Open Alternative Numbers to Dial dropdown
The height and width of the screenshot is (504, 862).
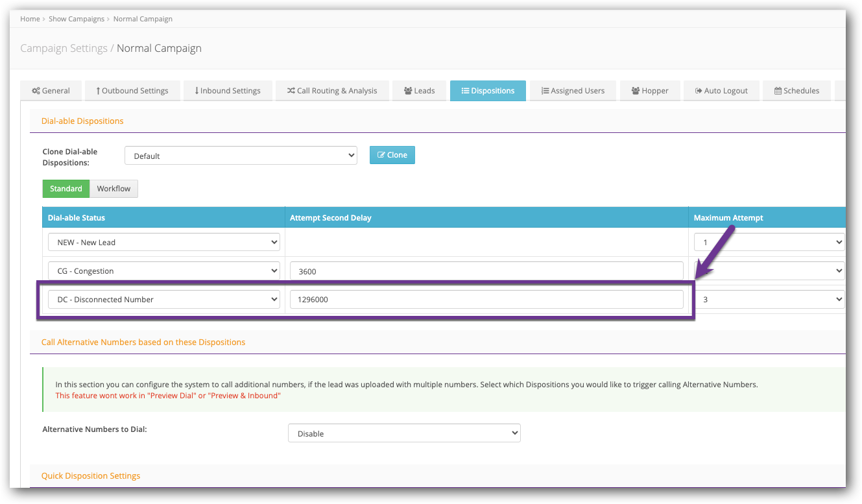pos(404,433)
